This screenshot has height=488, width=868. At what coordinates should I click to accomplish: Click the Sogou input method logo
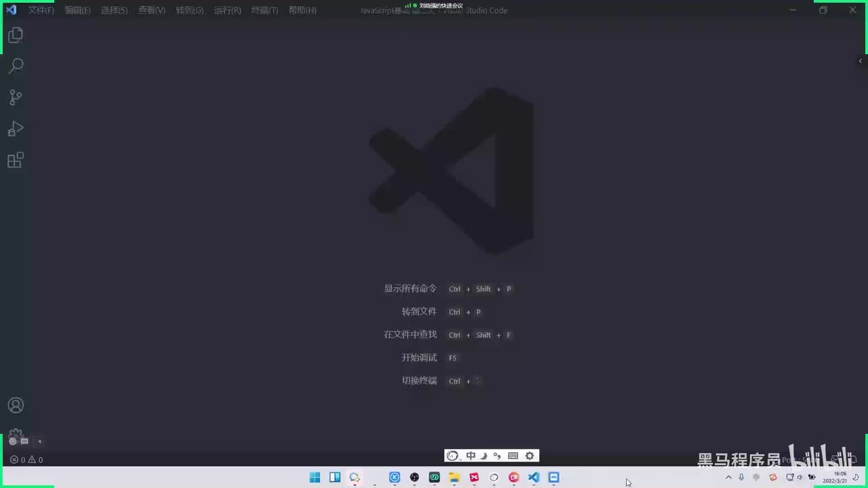(453, 455)
